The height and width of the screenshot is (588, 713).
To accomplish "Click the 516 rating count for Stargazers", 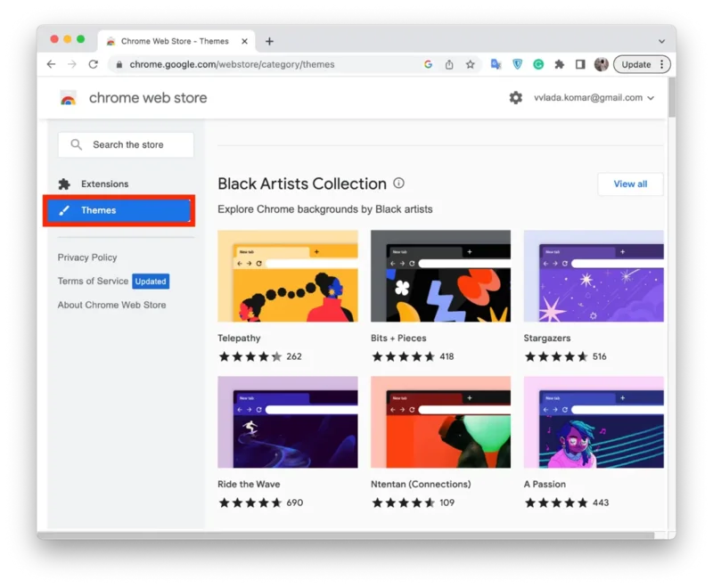I will (x=599, y=356).
